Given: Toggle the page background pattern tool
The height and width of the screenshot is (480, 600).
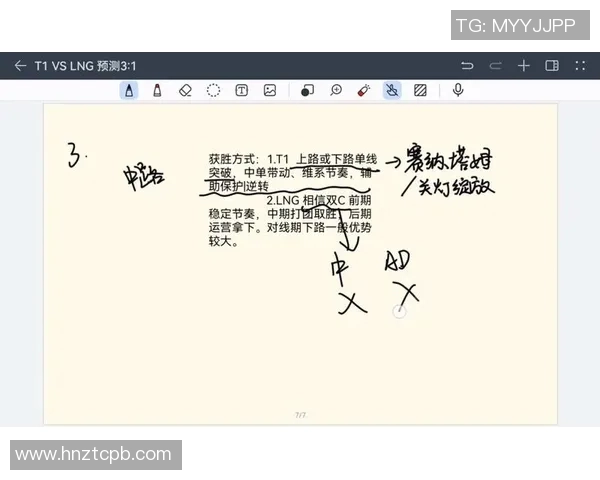Looking at the screenshot, I should coord(420,90).
